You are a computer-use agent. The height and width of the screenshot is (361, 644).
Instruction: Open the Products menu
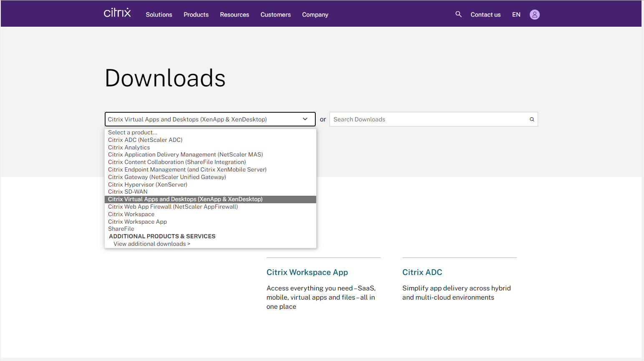point(196,15)
